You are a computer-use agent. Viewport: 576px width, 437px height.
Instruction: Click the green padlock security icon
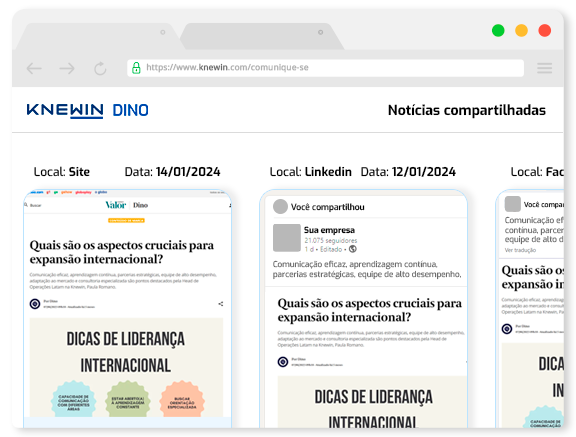pos(136,68)
